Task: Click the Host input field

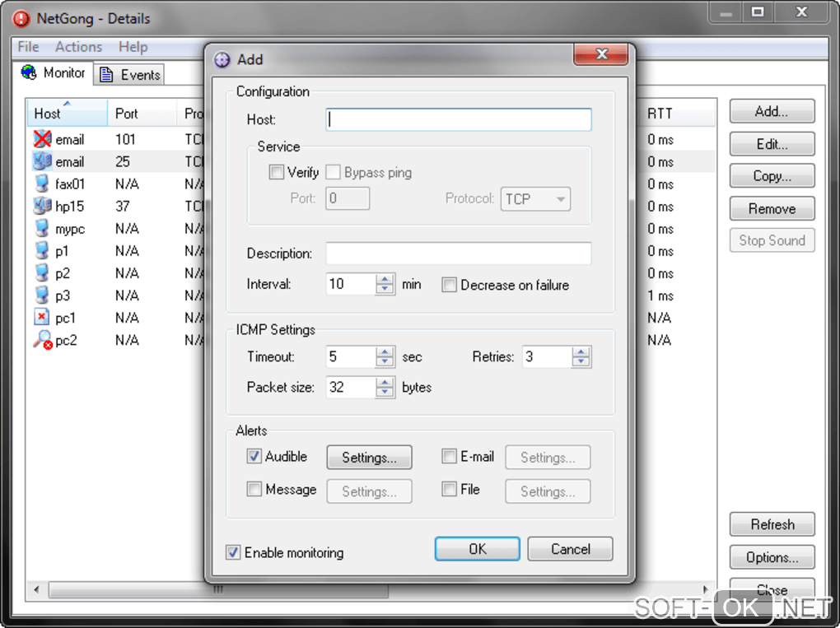Action: (x=459, y=119)
